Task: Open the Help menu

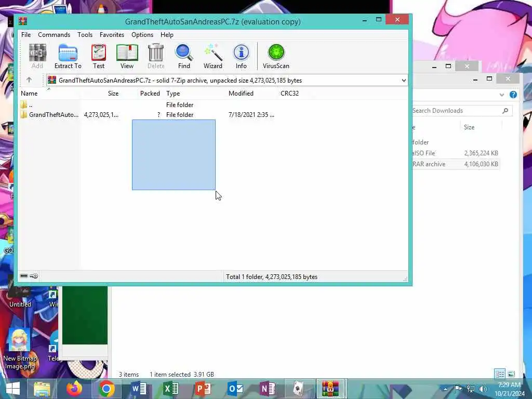Action: click(167, 35)
